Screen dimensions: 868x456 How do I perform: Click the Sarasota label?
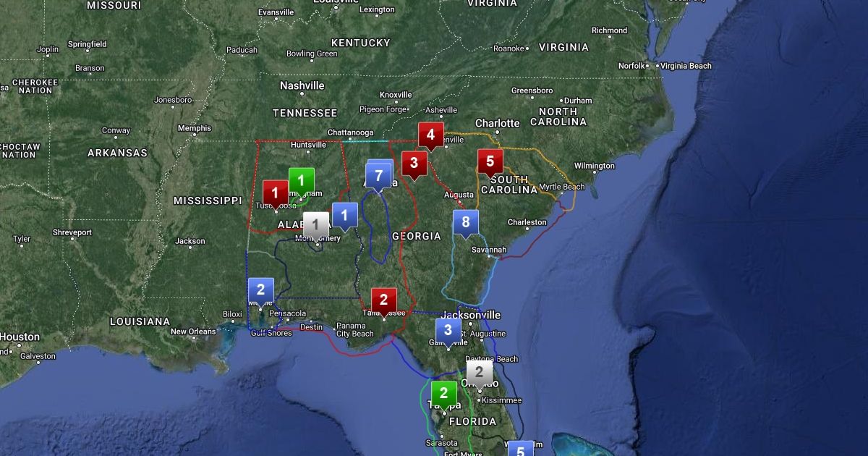pos(442,442)
